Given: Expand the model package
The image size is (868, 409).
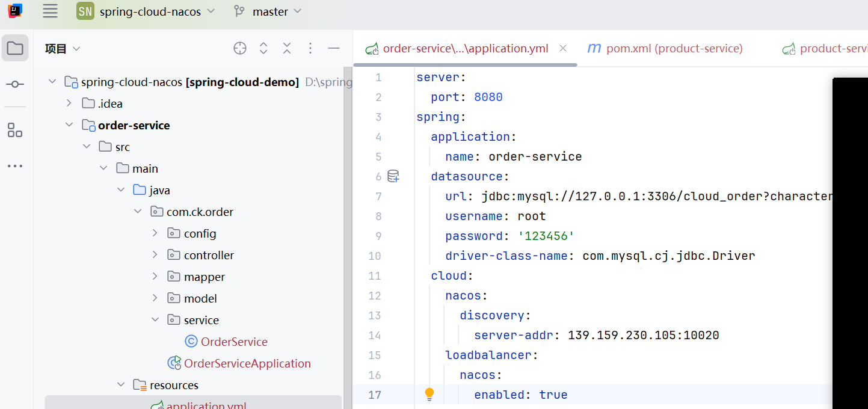Looking at the screenshot, I should [155, 298].
